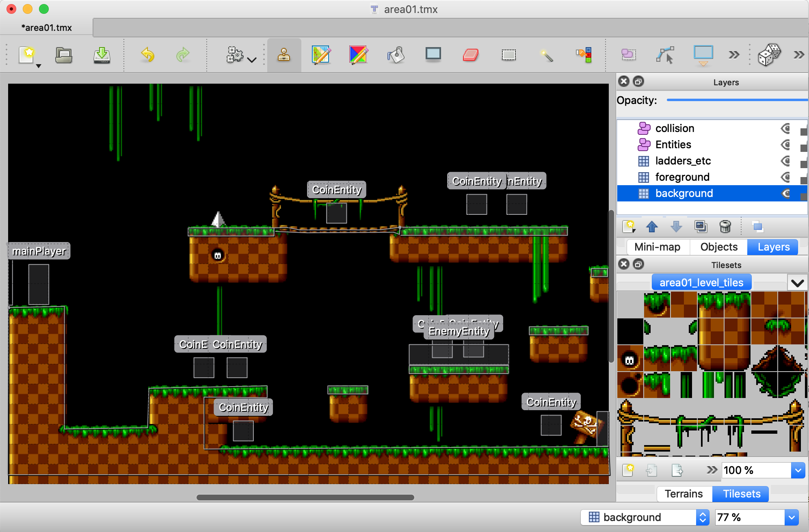Open the current layer background combo box
The height and width of the screenshot is (532, 809).
tap(645, 517)
